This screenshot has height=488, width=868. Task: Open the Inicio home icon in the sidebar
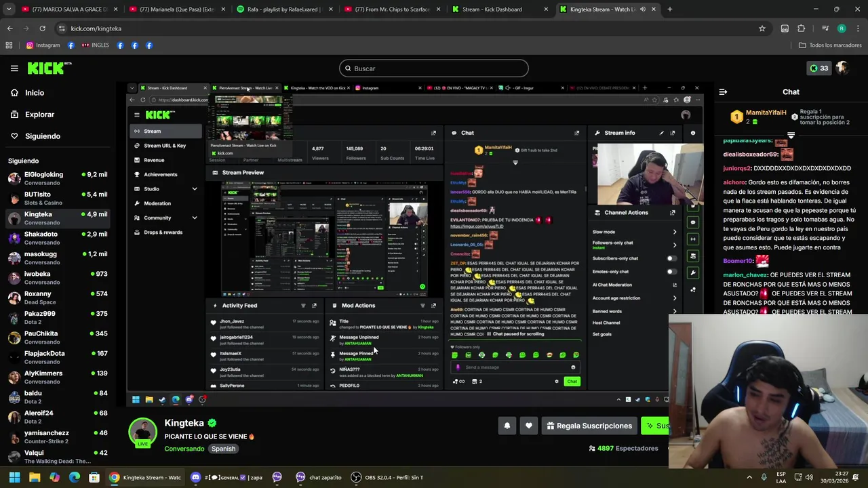(14, 93)
